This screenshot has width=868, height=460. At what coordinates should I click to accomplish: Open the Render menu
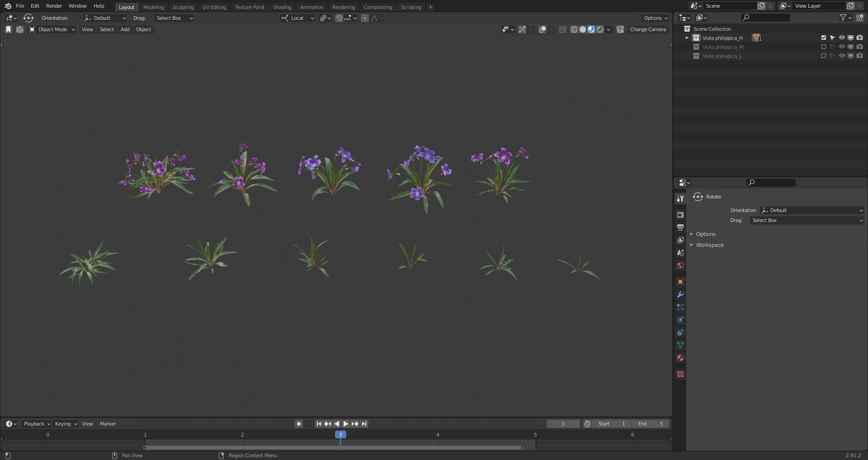[54, 6]
